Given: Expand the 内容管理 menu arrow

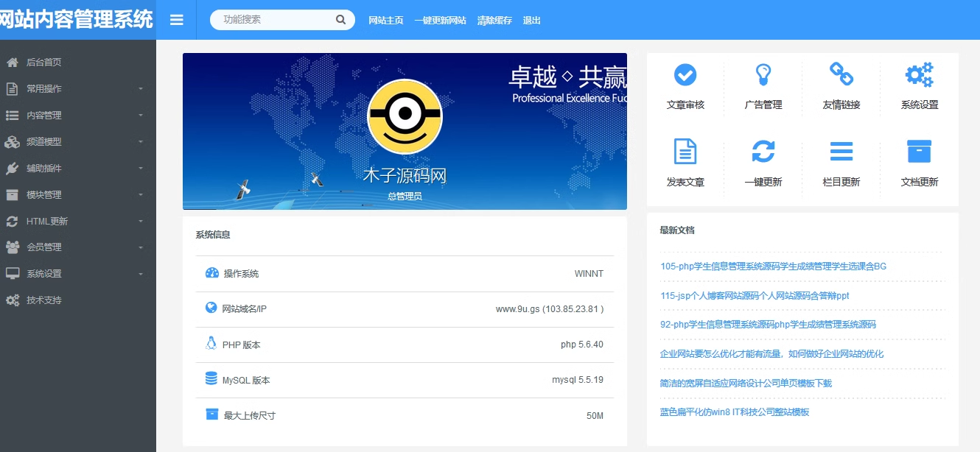Looking at the screenshot, I should [x=141, y=116].
